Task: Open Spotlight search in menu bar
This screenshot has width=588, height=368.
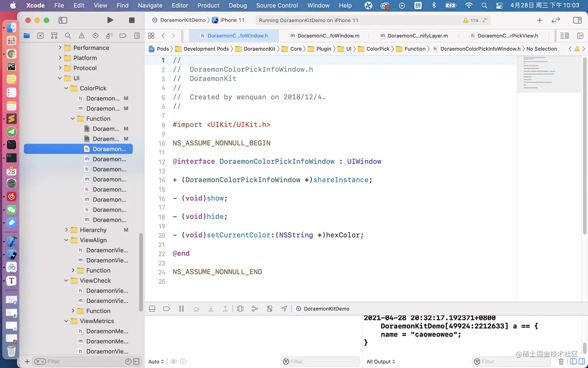Action: pos(484,5)
